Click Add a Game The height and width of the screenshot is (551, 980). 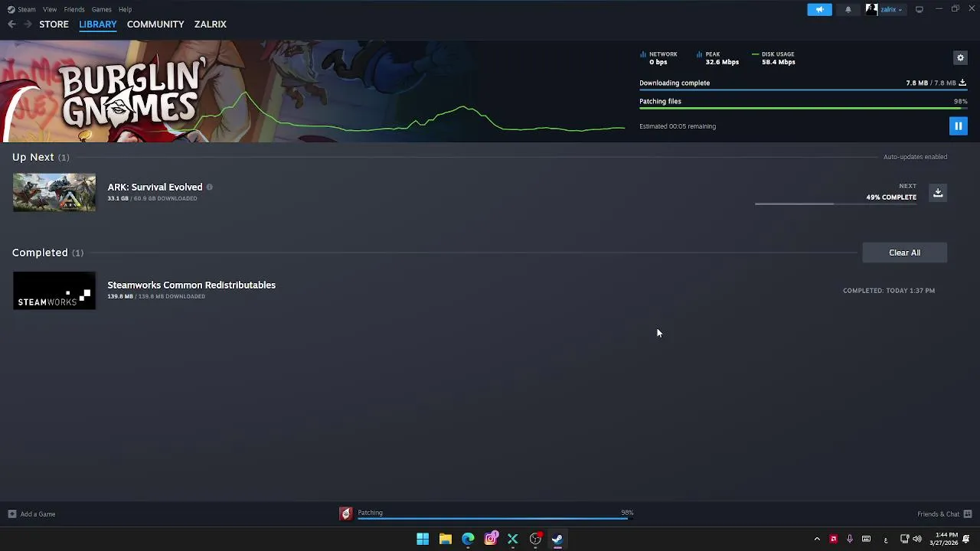pos(38,514)
